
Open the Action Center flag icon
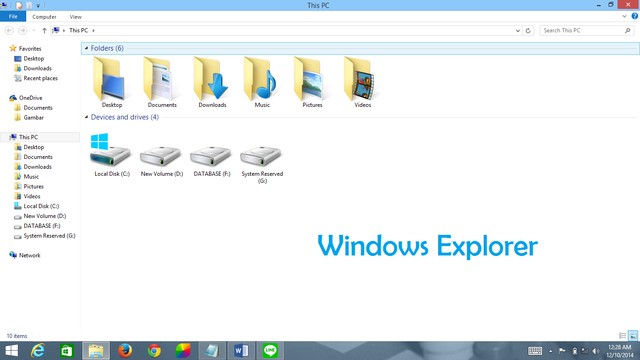[562, 351]
